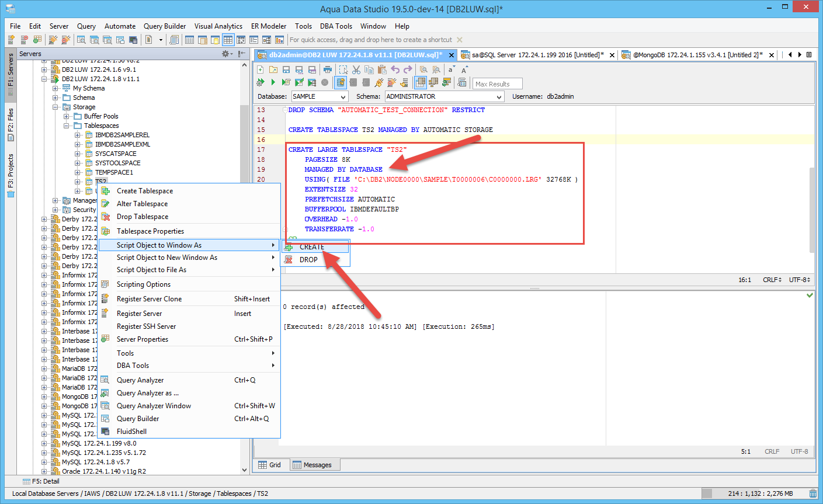The image size is (823, 504).
Task: Choose DROP from the script submenu
Action: tap(315, 260)
